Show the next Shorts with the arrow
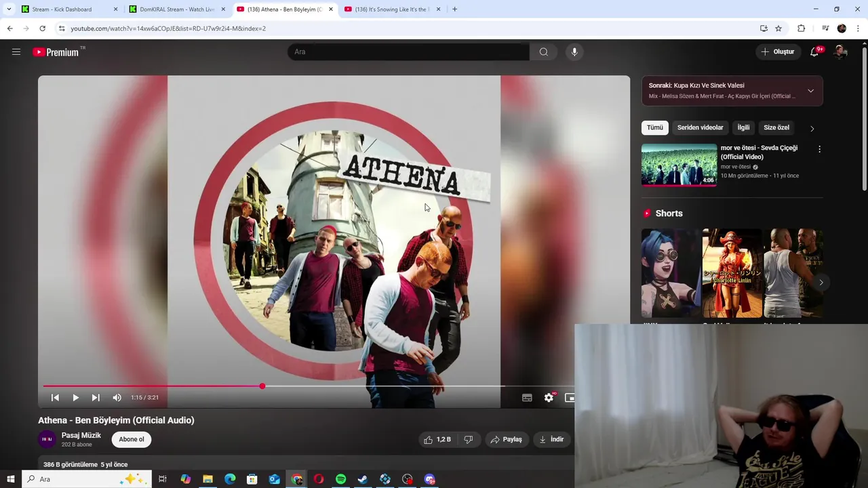 821,282
